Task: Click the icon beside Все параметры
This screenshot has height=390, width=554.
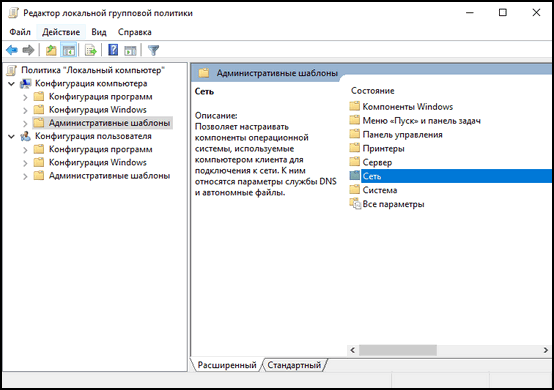Action: 355,204
